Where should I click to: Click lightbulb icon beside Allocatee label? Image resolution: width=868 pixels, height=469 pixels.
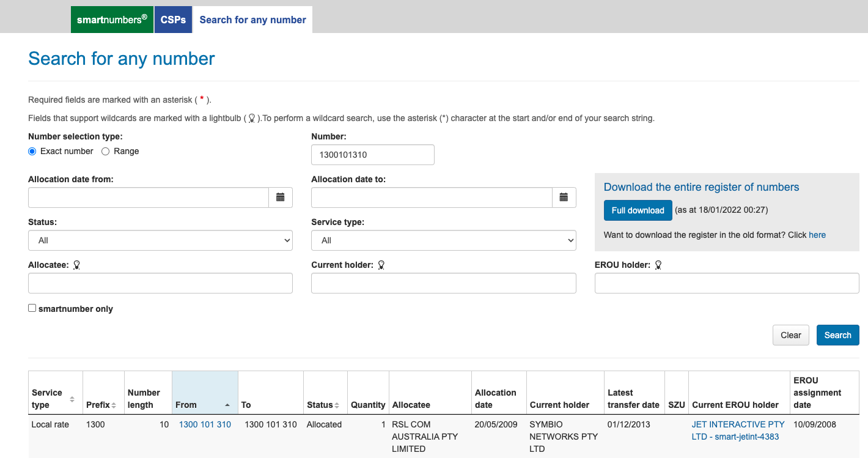(x=77, y=265)
